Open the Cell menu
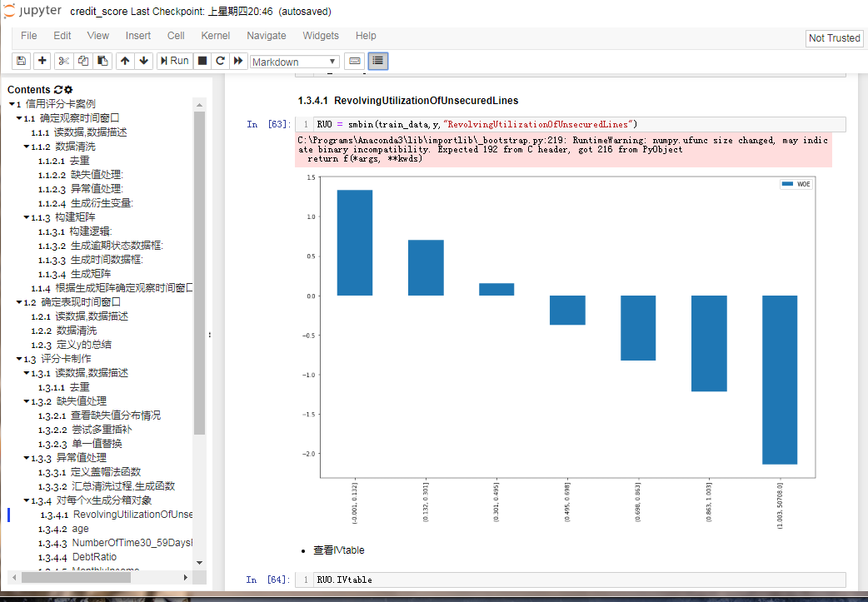Image resolution: width=868 pixels, height=602 pixels. click(176, 36)
